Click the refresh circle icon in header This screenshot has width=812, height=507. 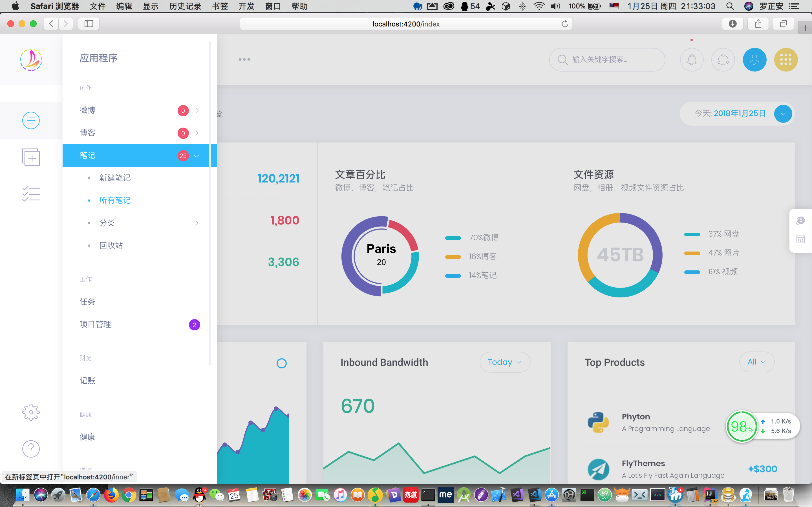click(x=723, y=60)
